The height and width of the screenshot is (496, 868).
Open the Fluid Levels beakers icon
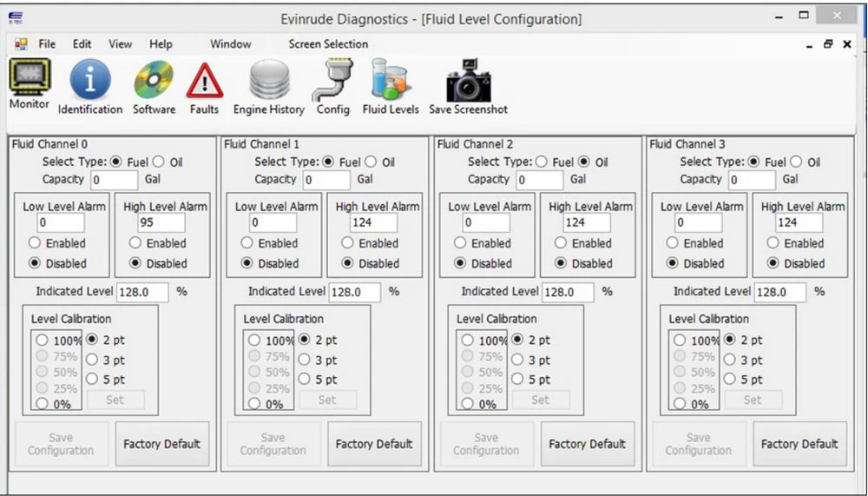pyautogui.click(x=391, y=79)
